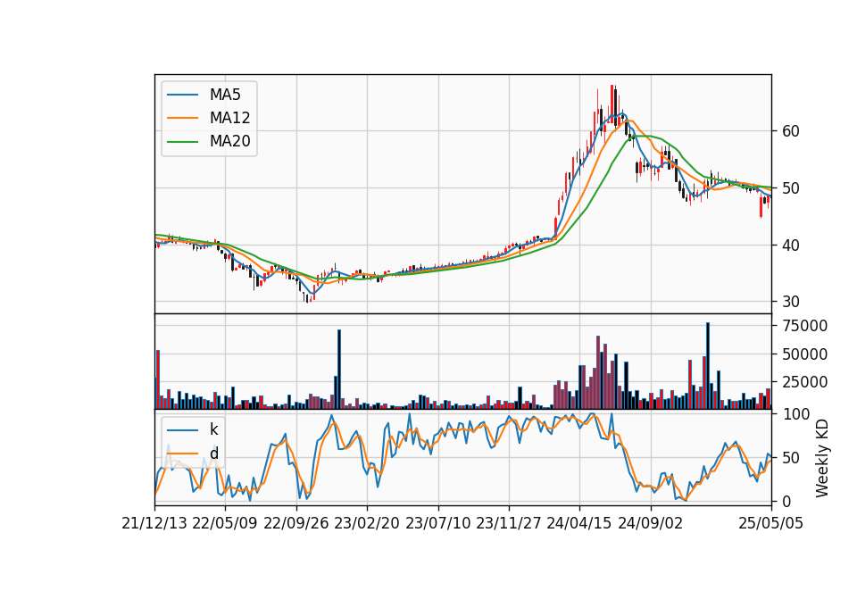Screen dimensions: 857x616
Task: Click the 22/09/26 date tick label
Action: point(296,523)
